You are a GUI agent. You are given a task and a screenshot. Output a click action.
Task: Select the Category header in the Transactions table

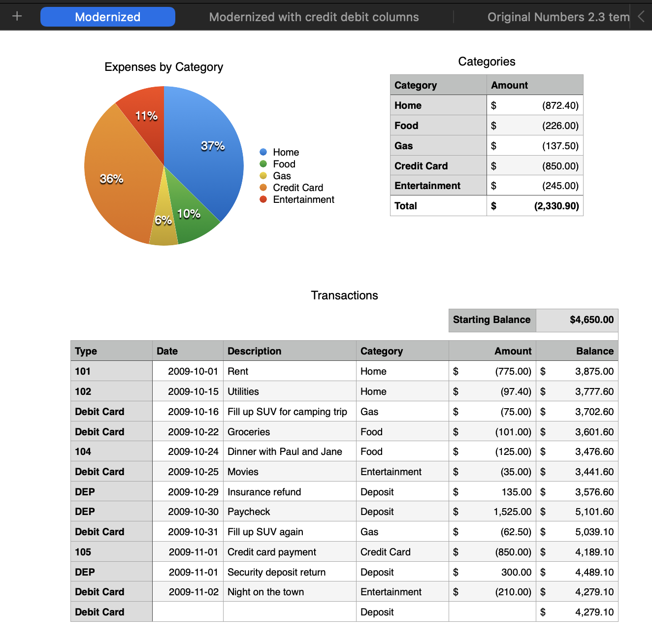point(402,351)
